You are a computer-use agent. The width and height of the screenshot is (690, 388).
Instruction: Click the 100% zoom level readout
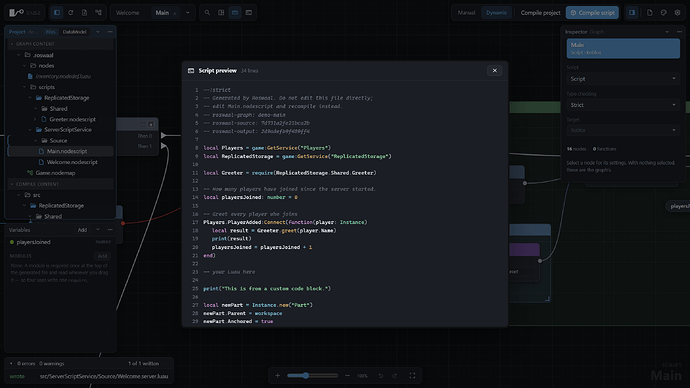tap(362, 376)
